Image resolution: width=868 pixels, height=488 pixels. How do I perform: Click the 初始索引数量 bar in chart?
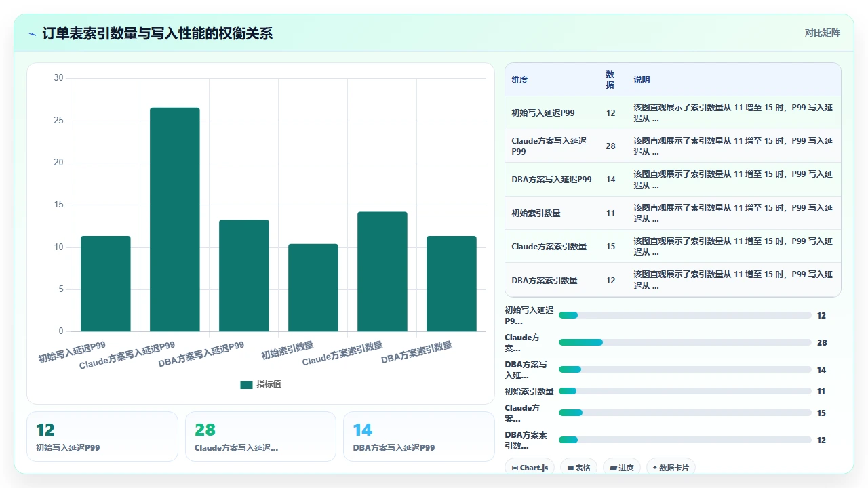(313, 287)
